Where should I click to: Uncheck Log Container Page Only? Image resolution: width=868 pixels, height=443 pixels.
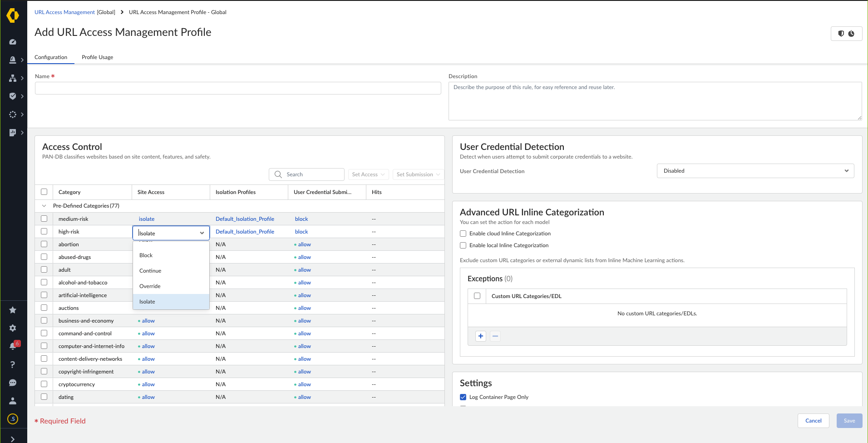tap(463, 397)
